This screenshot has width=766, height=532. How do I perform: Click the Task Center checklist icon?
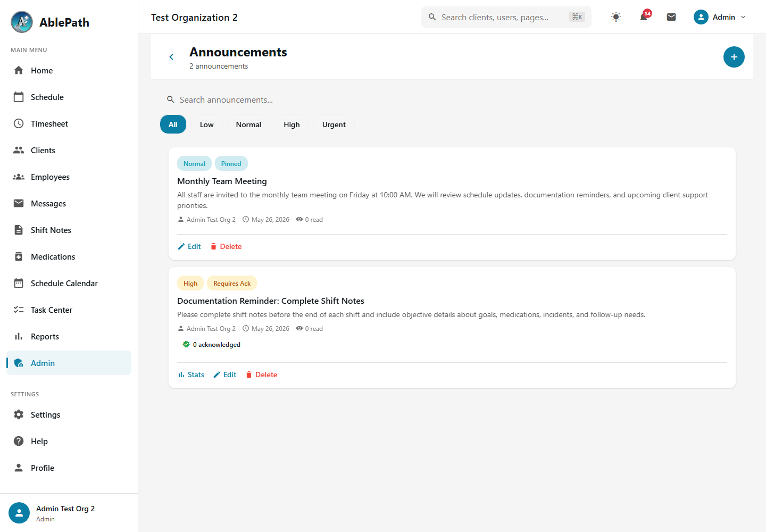[19, 310]
